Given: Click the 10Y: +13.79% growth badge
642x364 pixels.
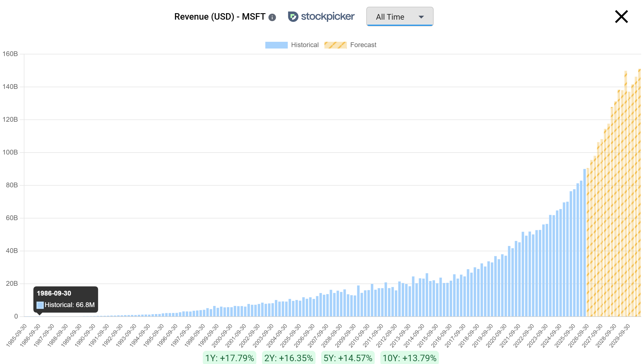Looking at the screenshot, I should pos(409,358).
